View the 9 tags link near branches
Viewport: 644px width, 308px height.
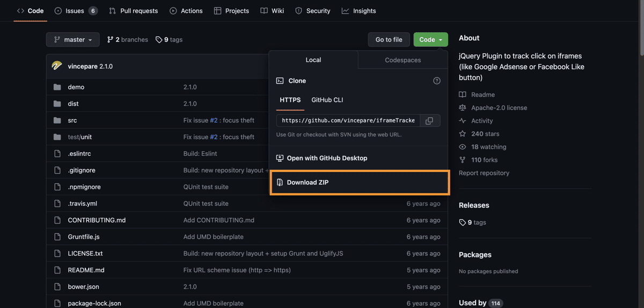click(x=169, y=40)
